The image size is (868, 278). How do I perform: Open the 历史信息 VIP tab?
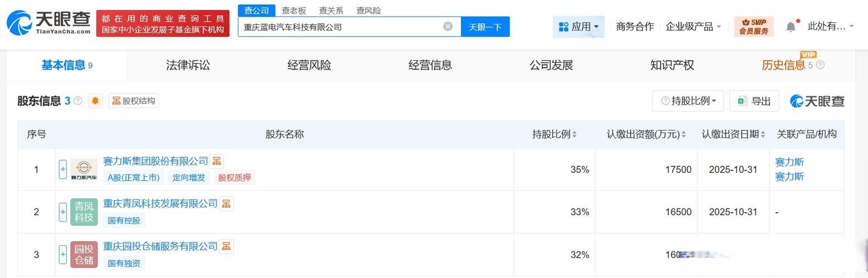tap(783, 65)
